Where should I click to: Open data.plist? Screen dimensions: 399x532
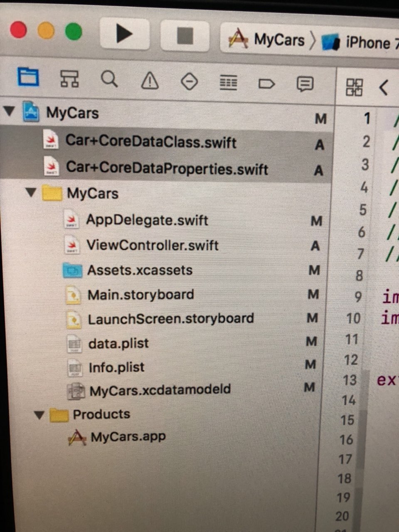[118, 343]
